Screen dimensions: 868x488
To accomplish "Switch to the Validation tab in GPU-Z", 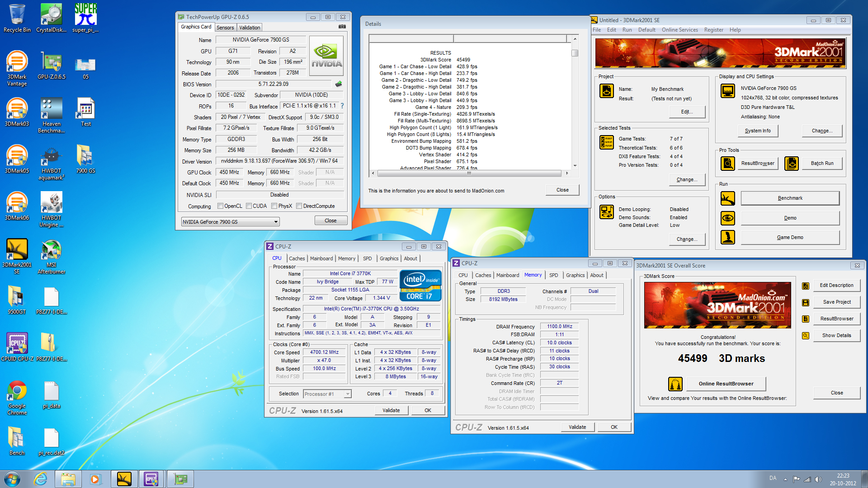I will [x=250, y=28].
